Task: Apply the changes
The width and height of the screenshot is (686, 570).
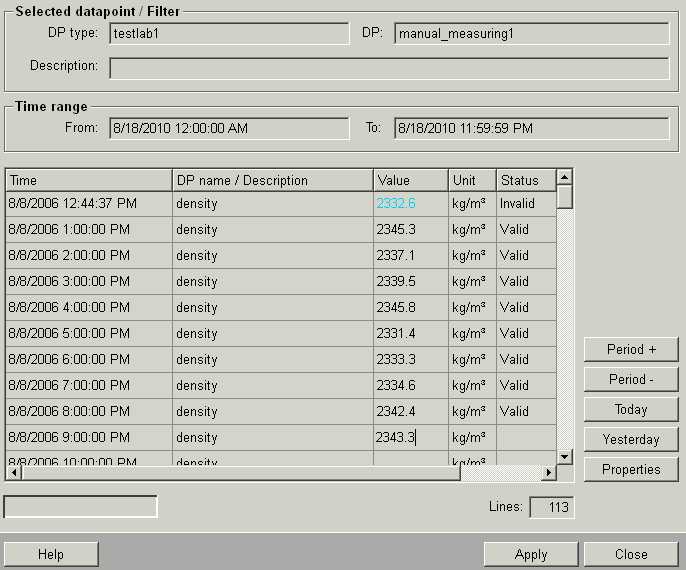Action: 530,554
